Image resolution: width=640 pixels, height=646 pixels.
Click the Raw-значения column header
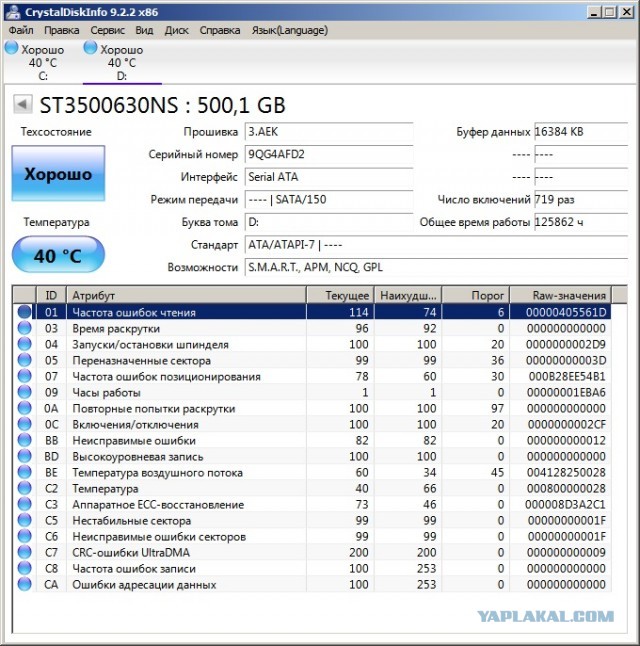pyautogui.click(x=561, y=295)
